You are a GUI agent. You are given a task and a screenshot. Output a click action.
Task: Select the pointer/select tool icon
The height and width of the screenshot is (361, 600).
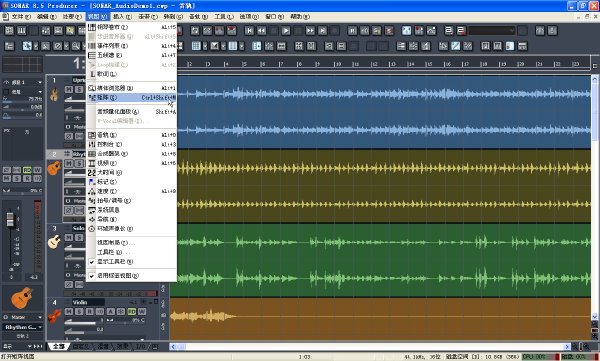click(27, 46)
